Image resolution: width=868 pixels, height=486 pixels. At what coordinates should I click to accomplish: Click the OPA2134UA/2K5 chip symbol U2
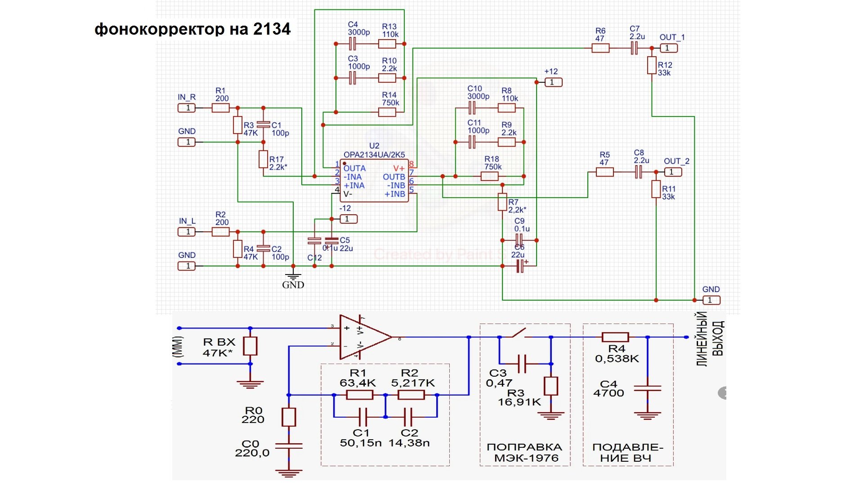coord(374,181)
